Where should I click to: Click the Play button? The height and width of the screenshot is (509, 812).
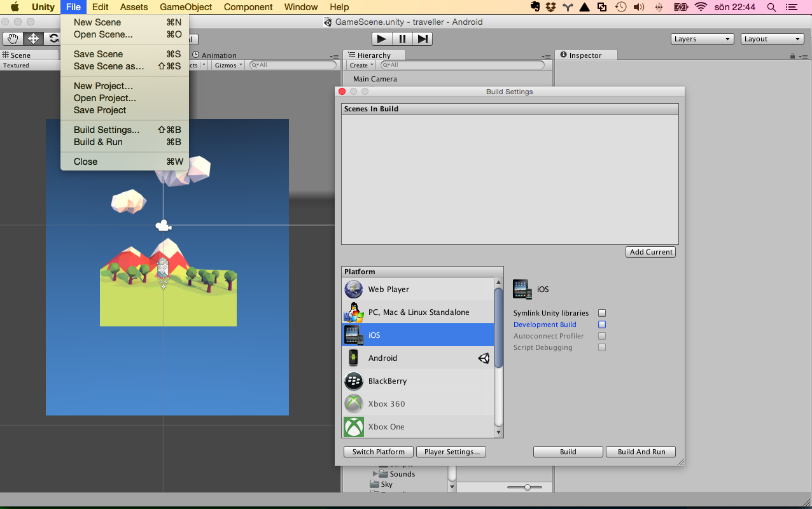[381, 39]
